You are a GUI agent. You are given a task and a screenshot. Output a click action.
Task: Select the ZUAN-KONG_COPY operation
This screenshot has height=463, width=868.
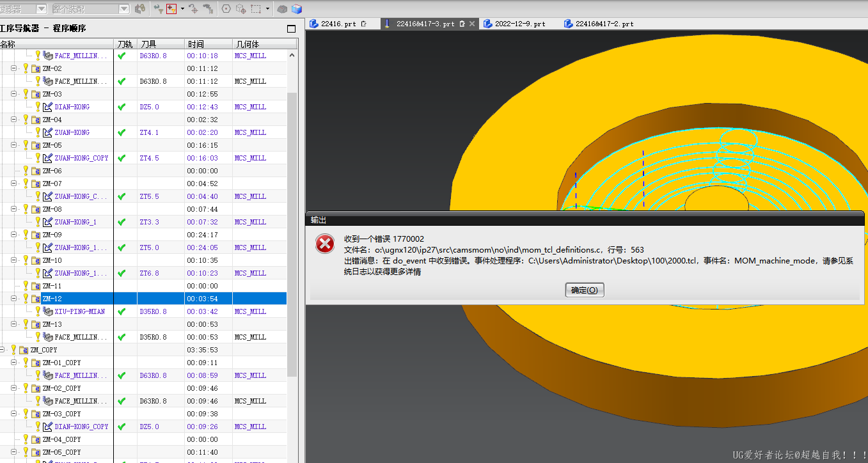[82, 158]
